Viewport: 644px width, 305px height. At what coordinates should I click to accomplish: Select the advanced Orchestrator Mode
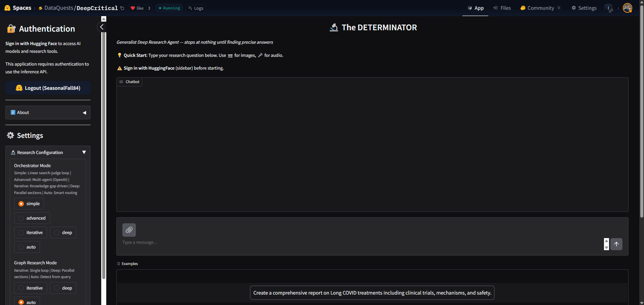tap(32, 218)
